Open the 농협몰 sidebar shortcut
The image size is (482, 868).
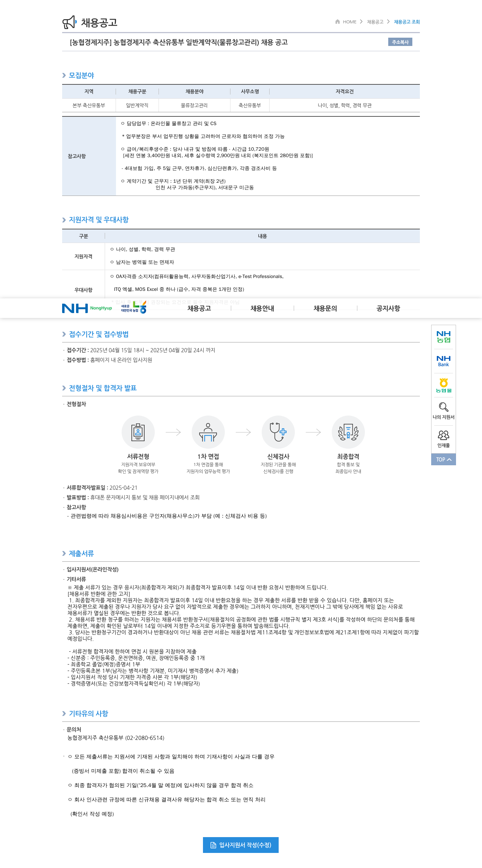click(444, 385)
